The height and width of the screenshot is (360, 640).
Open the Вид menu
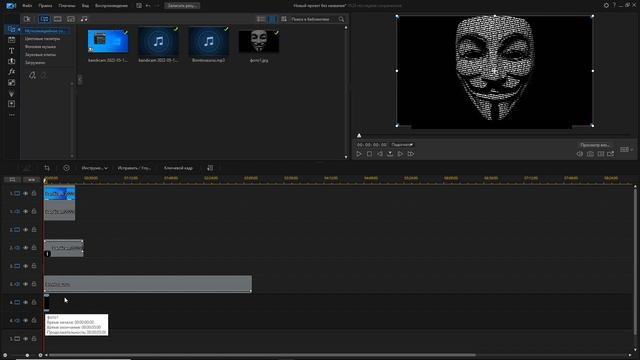[85, 6]
